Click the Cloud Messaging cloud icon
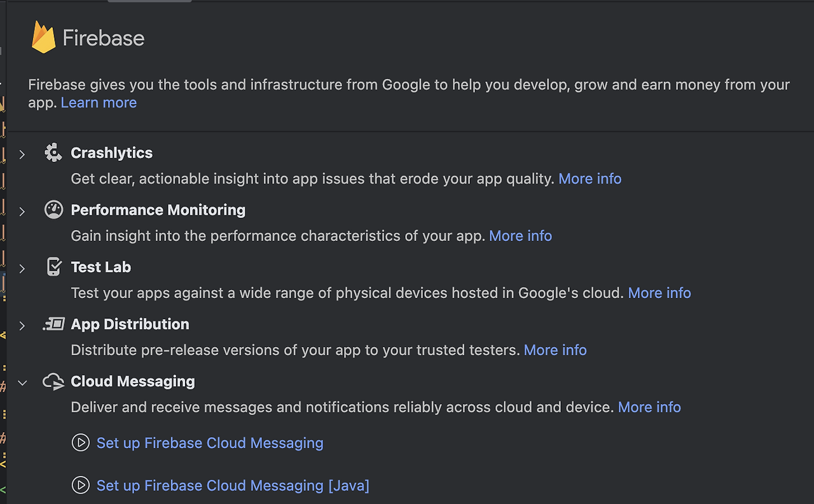814x504 pixels. tap(53, 381)
